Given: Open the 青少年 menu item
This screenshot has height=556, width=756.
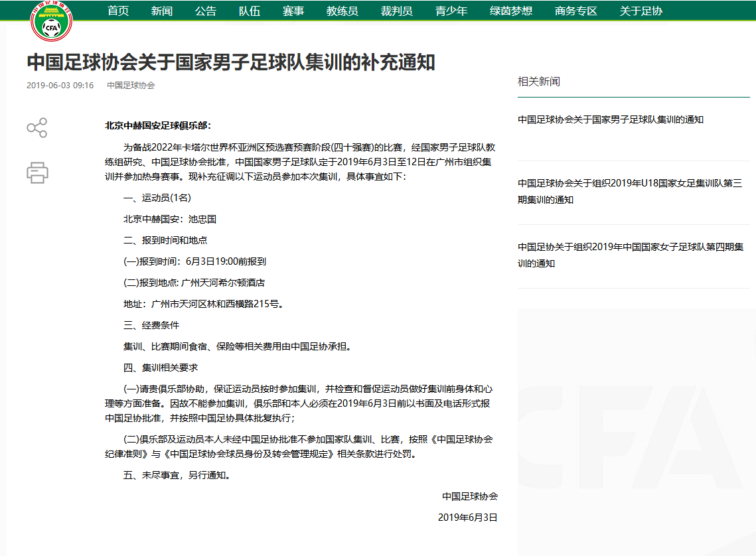Looking at the screenshot, I should tap(451, 11).
